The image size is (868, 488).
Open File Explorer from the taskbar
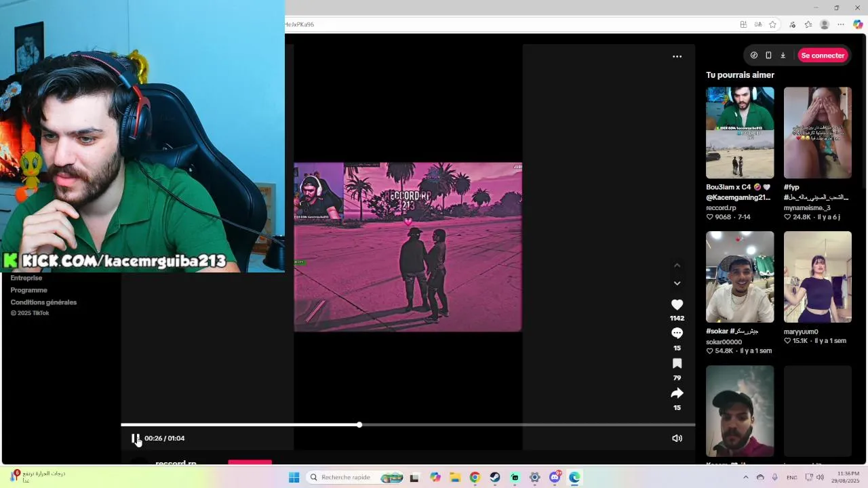(x=455, y=477)
